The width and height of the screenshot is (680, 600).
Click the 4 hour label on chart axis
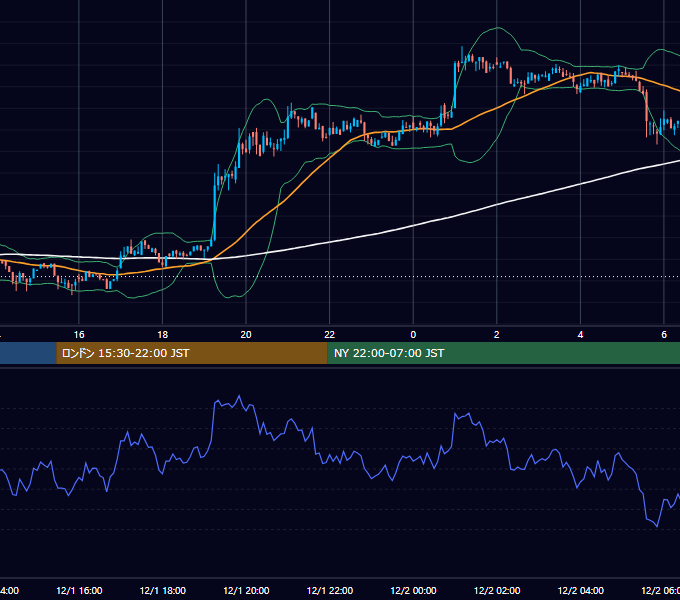(x=580, y=335)
